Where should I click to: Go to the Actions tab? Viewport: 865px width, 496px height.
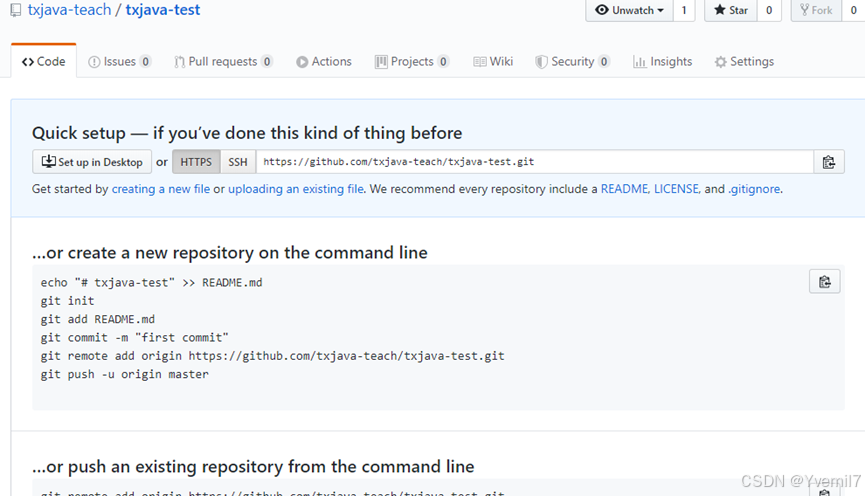click(324, 61)
